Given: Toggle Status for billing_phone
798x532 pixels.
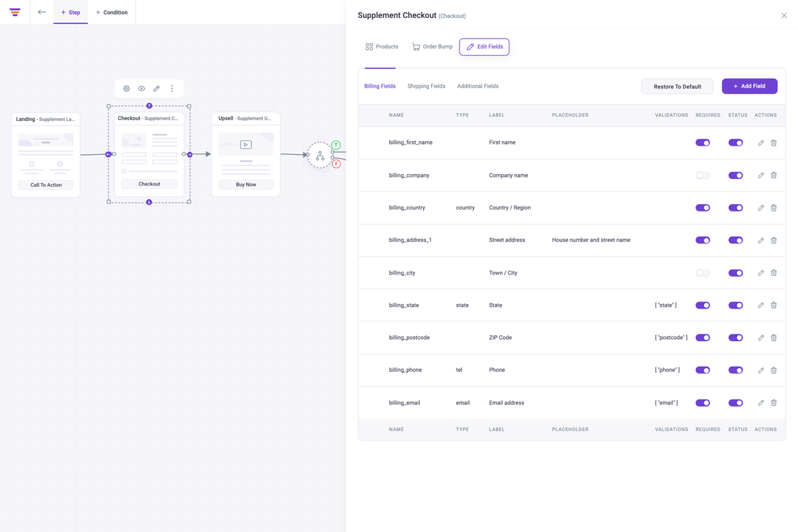Looking at the screenshot, I should coord(735,370).
